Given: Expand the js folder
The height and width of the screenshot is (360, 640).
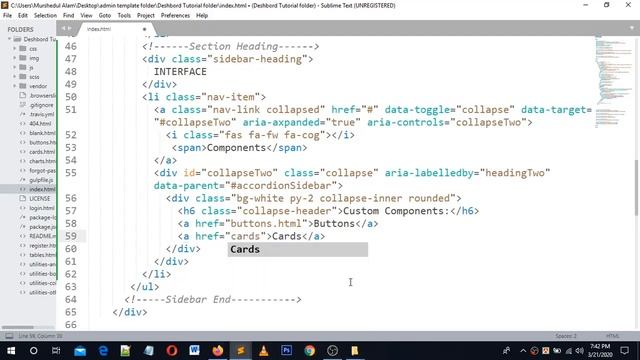Looking at the screenshot, I should 14,67.
